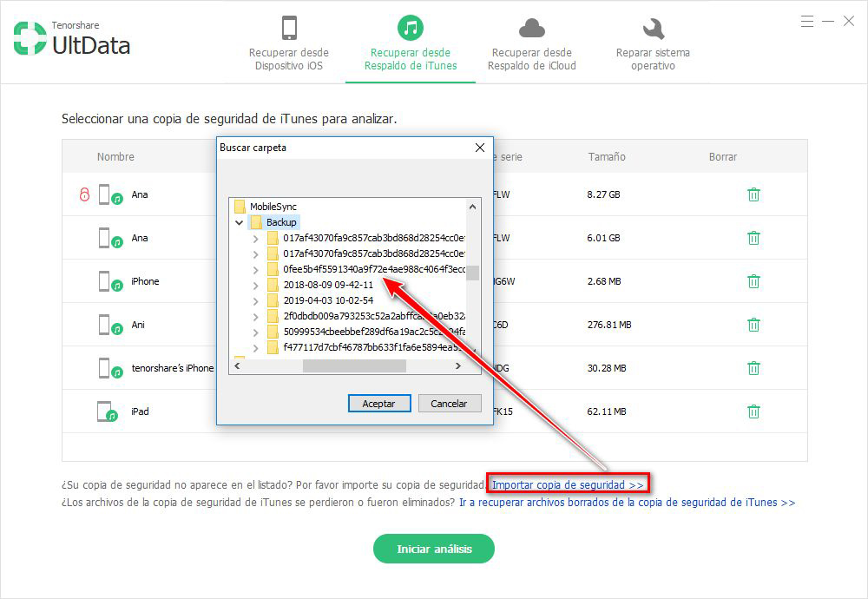Click the 8.27 GB size cell
This screenshot has height=599, width=868.
coord(603,194)
